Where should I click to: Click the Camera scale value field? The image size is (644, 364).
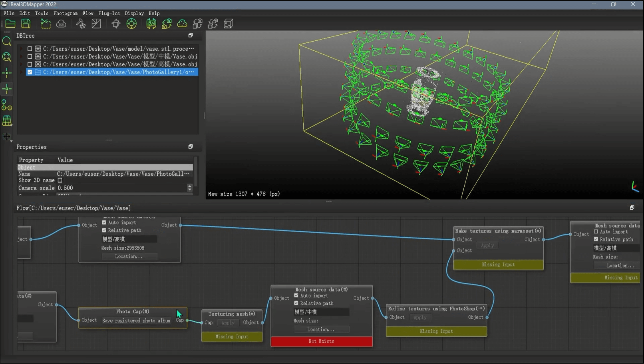pyautogui.click(x=121, y=188)
